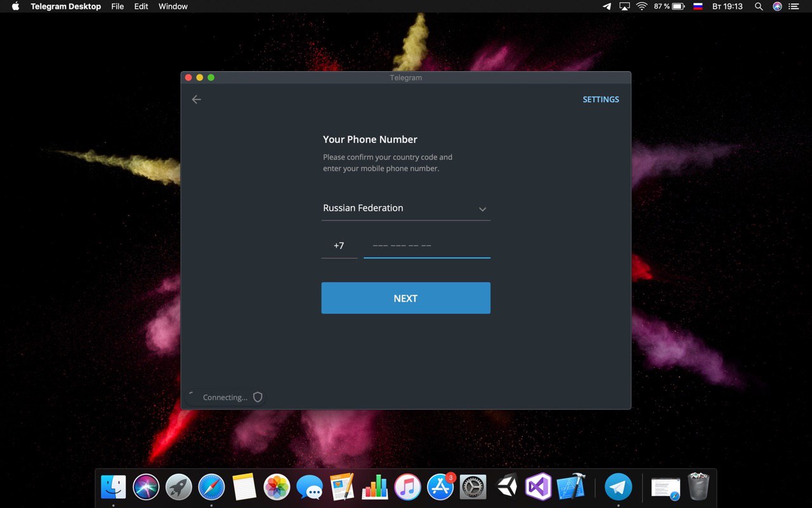812x508 pixels.
Task: Open System Preferences gear in Dock
Action: [473, 487]
